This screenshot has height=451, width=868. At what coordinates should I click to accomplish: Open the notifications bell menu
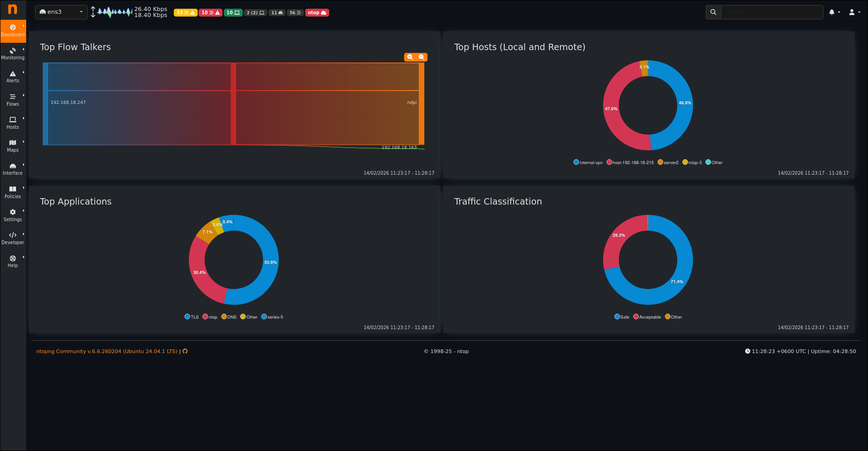pyautogui.click(x=834, y=12)
